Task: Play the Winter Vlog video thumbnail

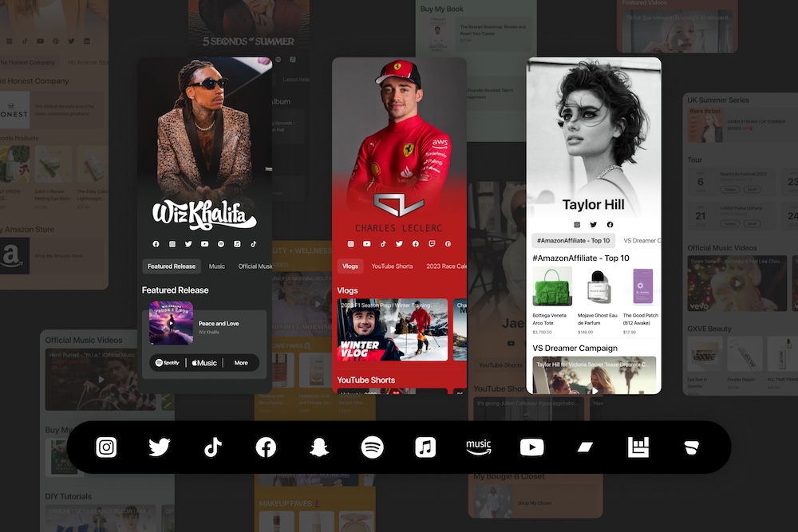Action: (393, 329)
